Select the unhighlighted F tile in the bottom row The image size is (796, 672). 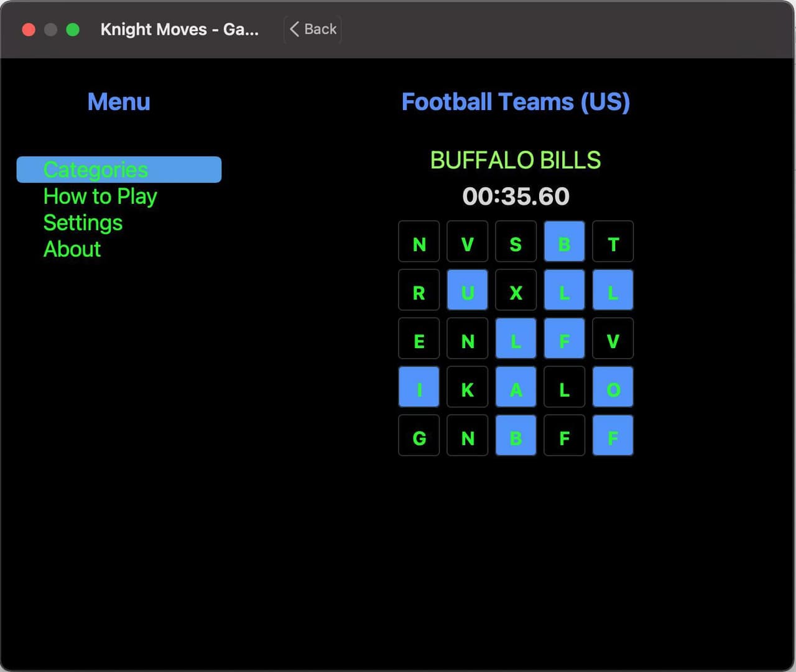coord(565,435)
